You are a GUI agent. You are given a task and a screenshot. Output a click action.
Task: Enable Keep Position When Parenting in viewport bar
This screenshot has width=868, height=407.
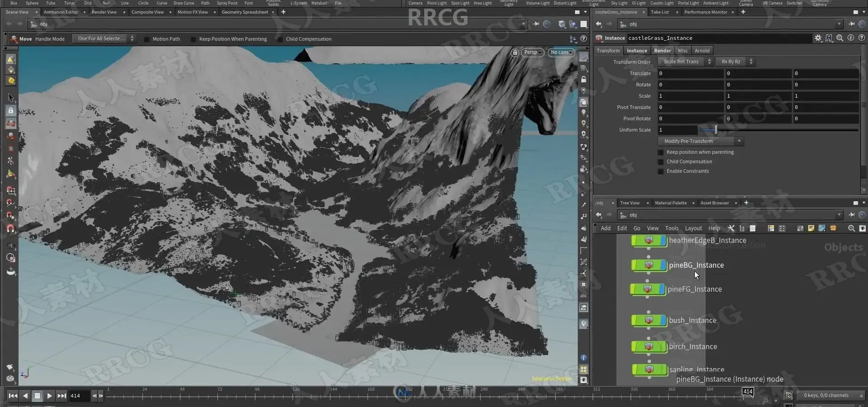click(x=193, y=39)
